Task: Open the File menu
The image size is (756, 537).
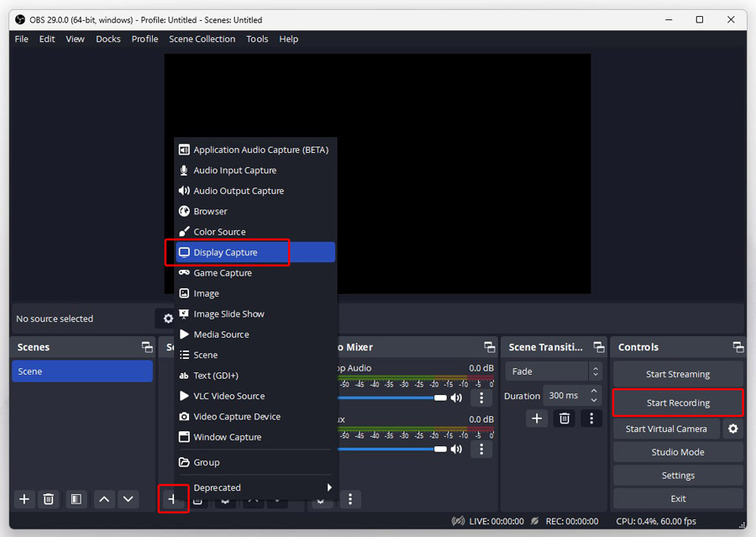Action: click(x=21, y=39)
